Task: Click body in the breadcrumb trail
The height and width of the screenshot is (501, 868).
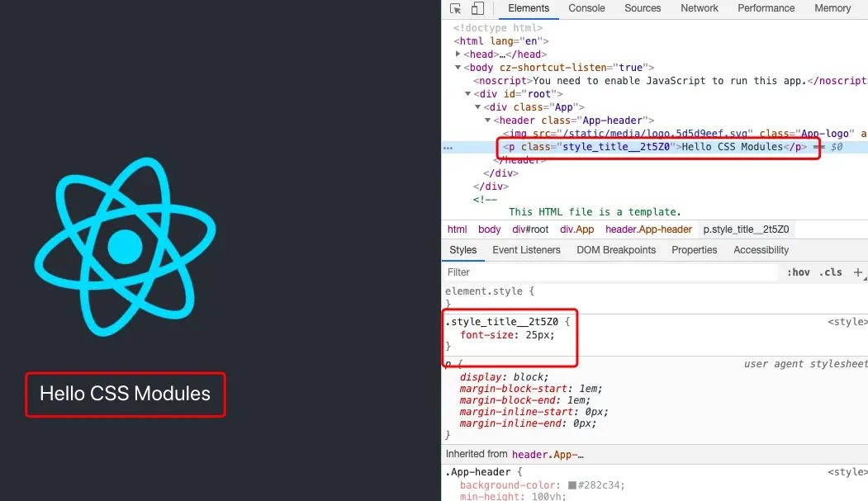Action: point(490,229)
